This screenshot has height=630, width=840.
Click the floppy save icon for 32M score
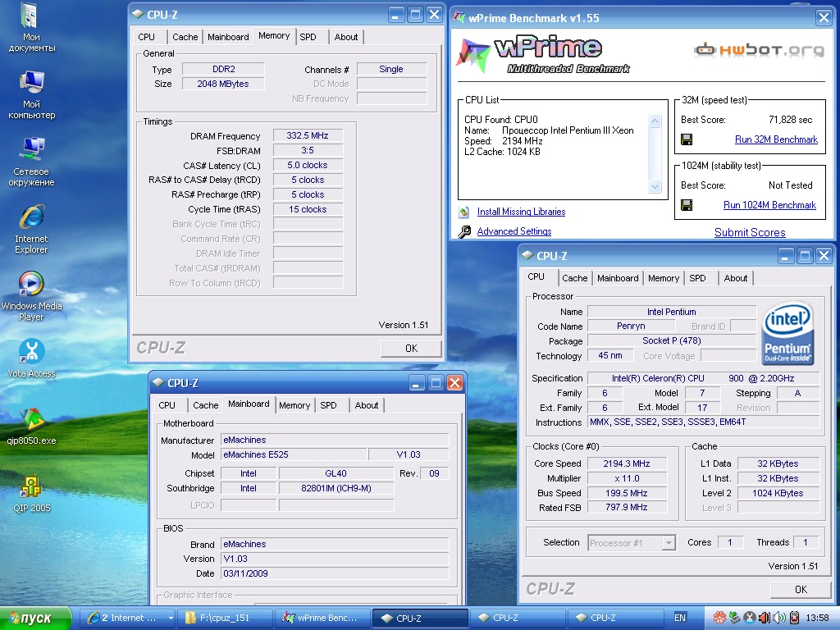click(x=687, y=139)
